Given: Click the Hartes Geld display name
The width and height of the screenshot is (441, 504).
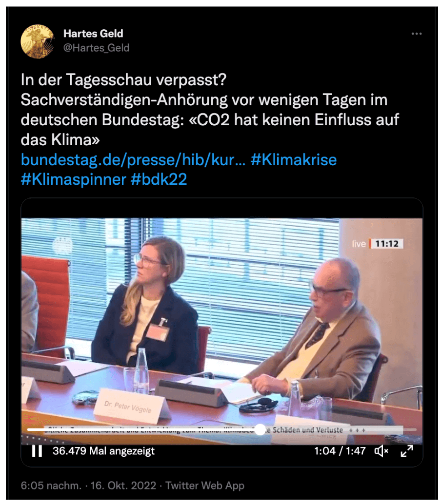Looking at the screenshot, I should [x=93, y=34].
